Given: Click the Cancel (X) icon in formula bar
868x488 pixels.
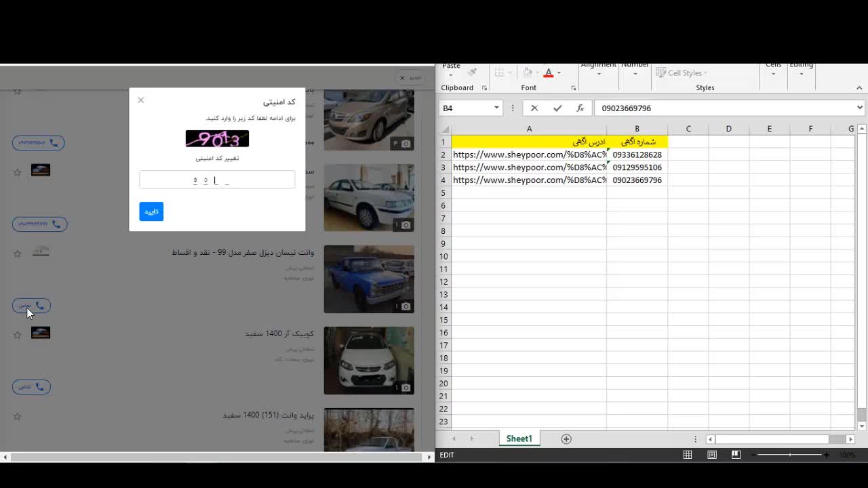Looking at the screenshot, I should pos(534,108).
